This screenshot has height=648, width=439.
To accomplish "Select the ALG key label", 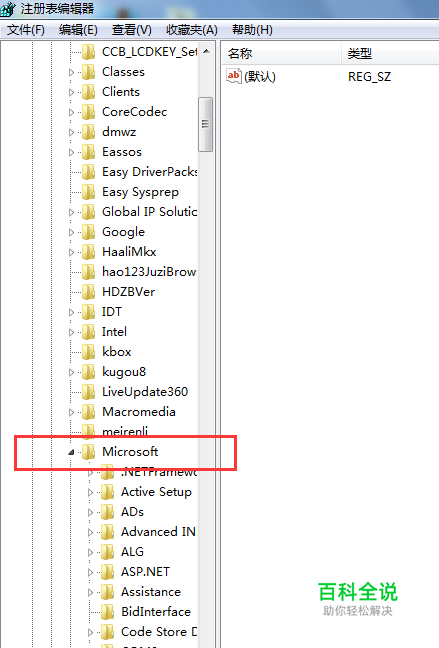I will coord(132,552).
